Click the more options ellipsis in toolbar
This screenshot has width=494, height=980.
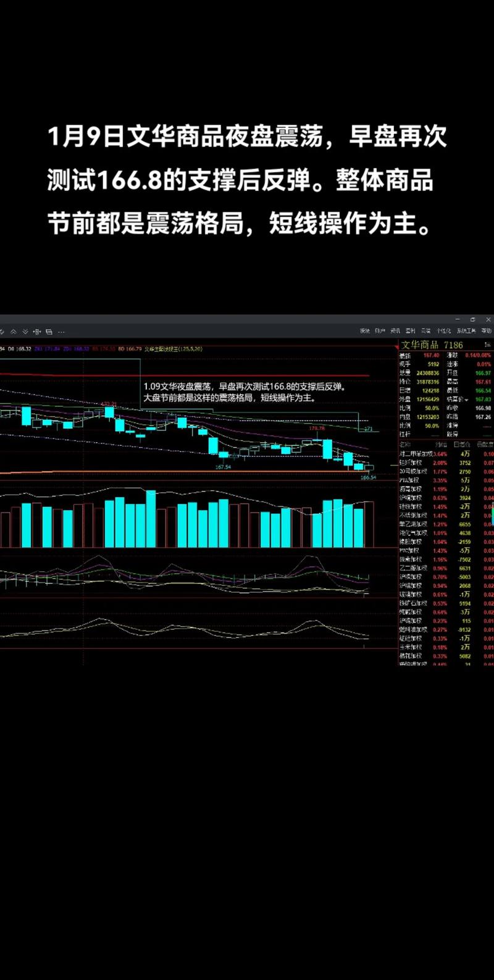tap(61, 332)
